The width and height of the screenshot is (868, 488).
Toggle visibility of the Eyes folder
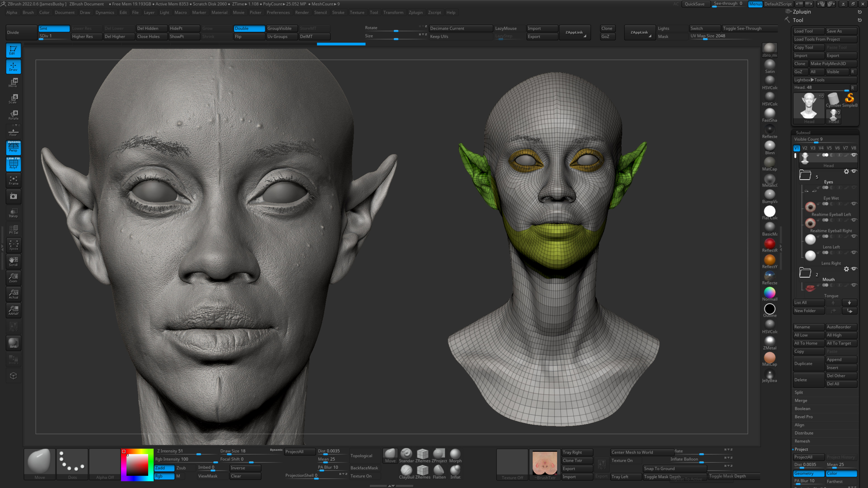click(x=854, y=171)
